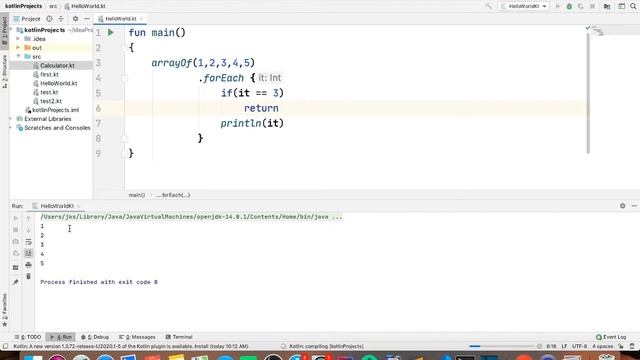This screenshot has height=360, width=640.
Task: Click the Clear All trash icon
Action: (x=28, y=276)
